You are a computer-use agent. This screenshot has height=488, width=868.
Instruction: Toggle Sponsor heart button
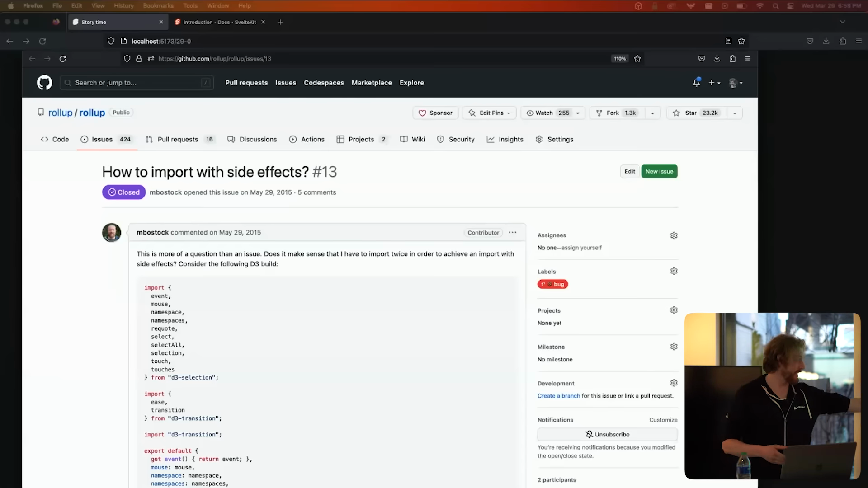pyautogui.click(x=435, y=113)
